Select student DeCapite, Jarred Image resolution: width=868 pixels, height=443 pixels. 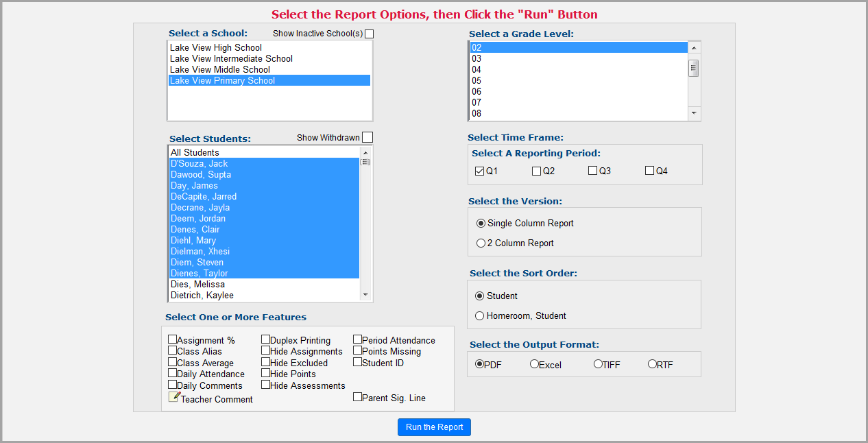tap(264, 196)
